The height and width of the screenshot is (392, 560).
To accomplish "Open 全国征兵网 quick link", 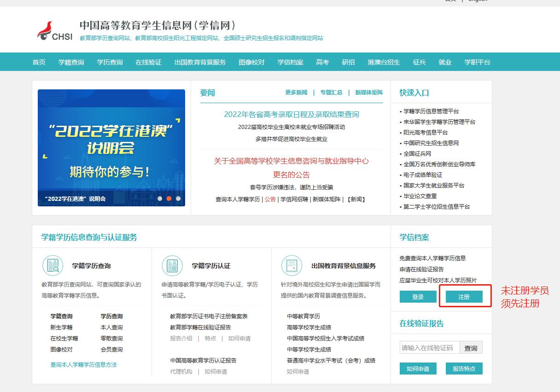I will 417,154.
